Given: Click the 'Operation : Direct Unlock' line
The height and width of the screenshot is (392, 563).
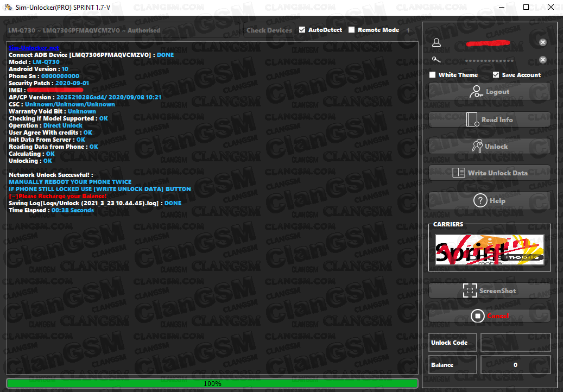Looking at the screenshot, I should pyautogui.click(x=45, y=125).
